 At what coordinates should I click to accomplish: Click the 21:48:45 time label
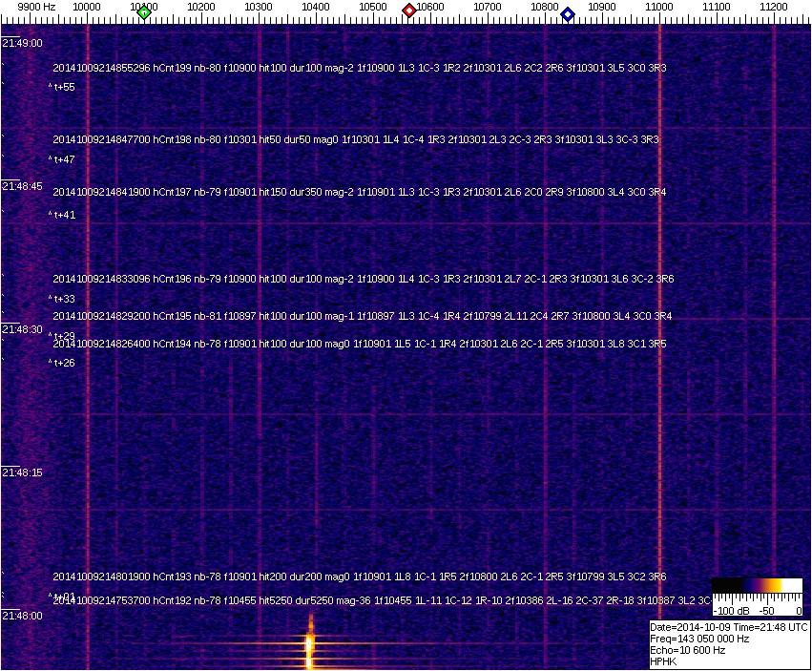[x=23, y=186]
